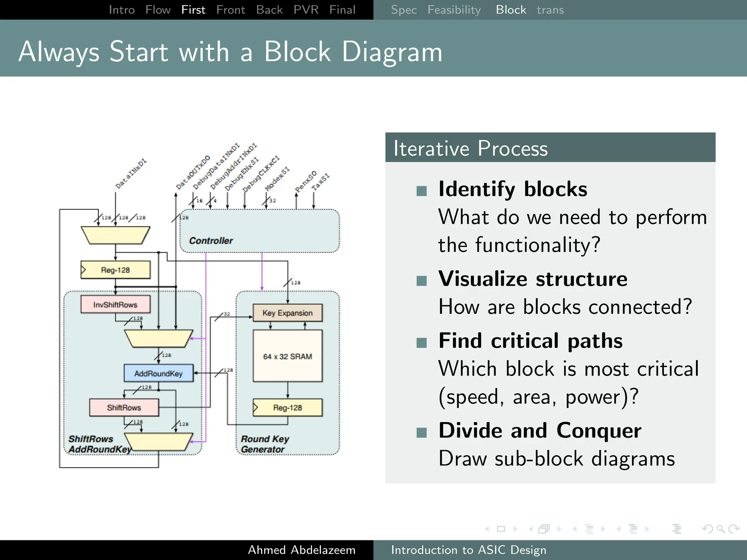The image size is (747, 560).
Task: Click the InvShiftRows pink block
Action: pyautogui.click(x=115, y=304)
